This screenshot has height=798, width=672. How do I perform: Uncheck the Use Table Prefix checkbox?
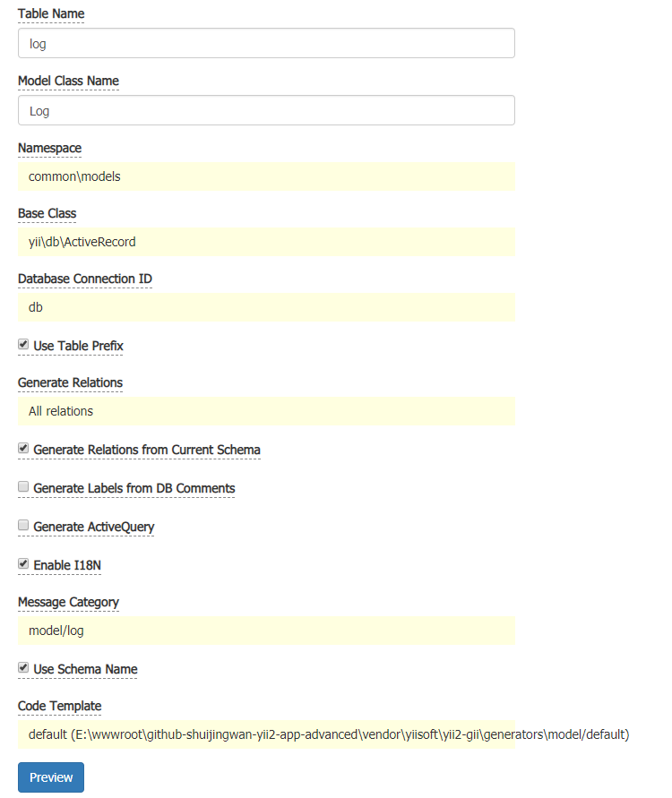24,344
